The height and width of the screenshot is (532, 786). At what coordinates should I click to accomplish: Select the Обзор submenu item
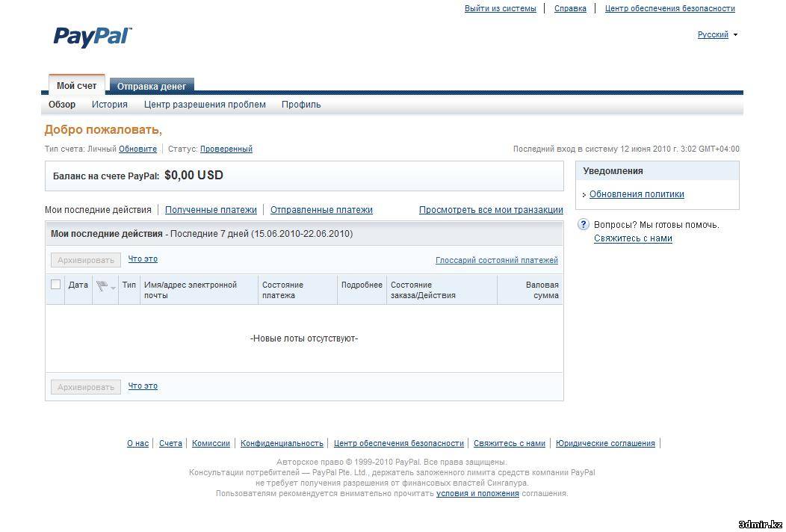pos(62,105)
